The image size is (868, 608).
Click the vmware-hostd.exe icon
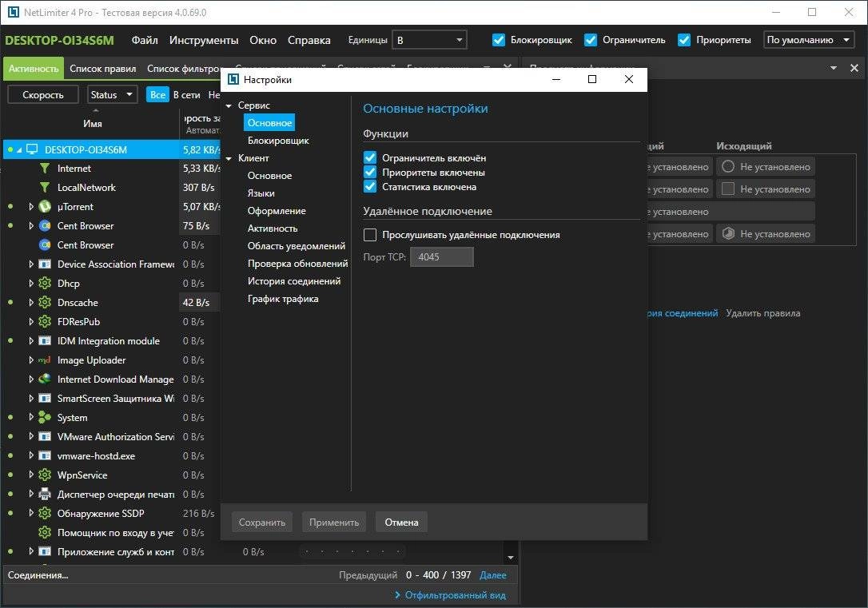coord(44,456)
